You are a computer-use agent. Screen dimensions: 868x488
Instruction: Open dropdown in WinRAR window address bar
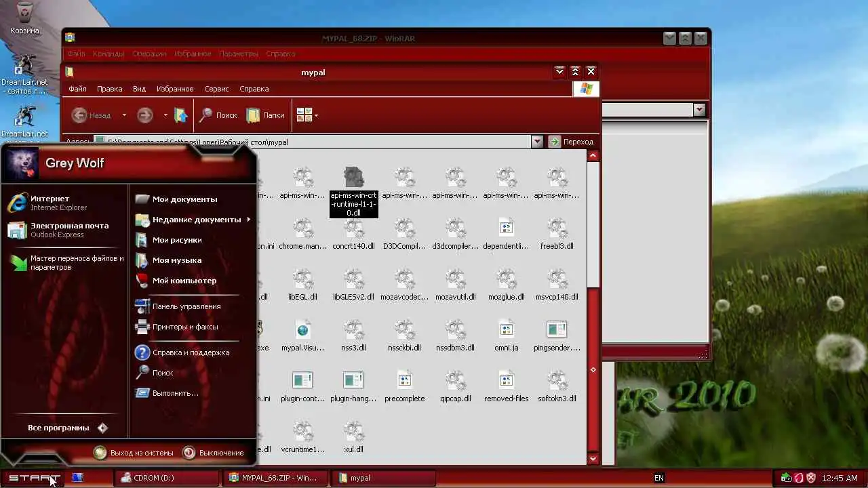699,109
